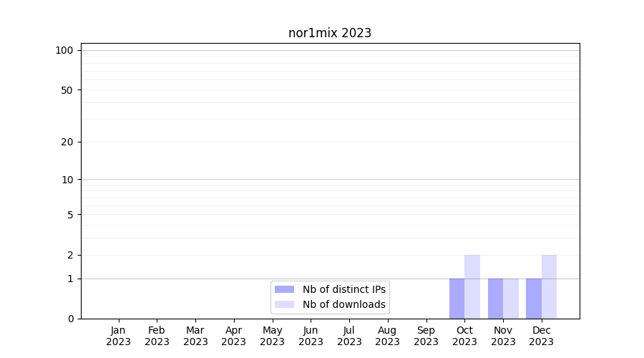Click the chart title nor1mix 2023

point(330,33)
